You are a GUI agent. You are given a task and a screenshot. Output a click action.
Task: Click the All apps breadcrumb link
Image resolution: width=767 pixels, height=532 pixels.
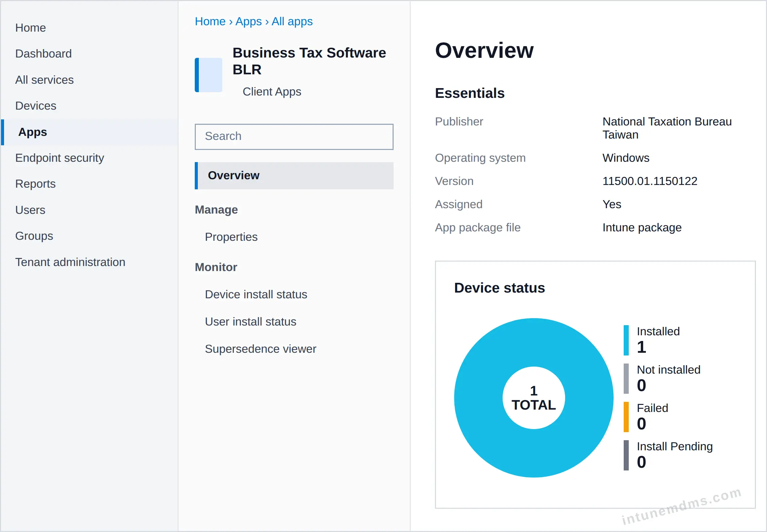[x=292, y=21]
